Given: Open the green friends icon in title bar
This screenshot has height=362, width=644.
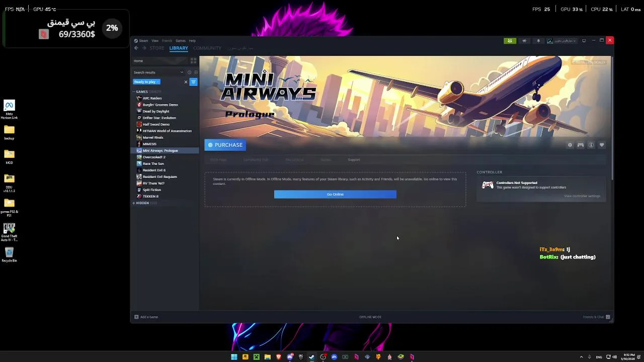Looking at the screenshot, I should tap(510, 41).
